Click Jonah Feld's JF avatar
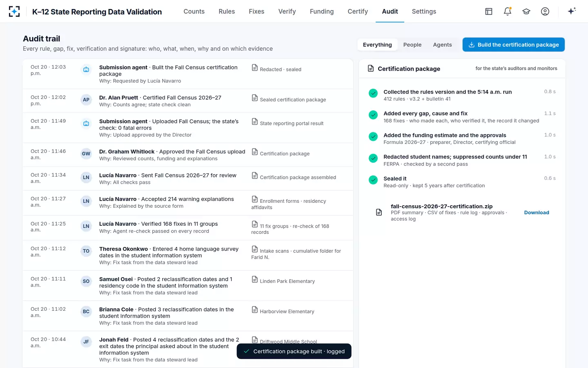Image resolution: width=588 pixels, height=368 pixels. pos(86,342)
